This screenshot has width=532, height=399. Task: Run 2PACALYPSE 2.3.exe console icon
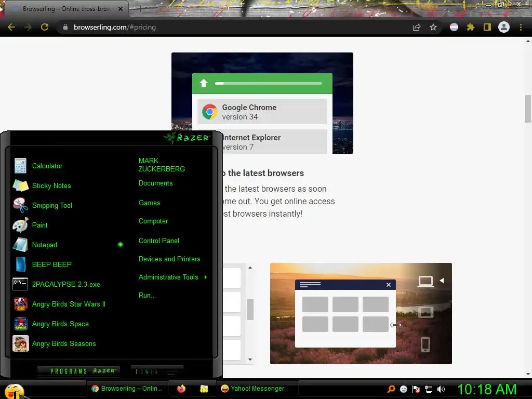(x=20, y=284)
